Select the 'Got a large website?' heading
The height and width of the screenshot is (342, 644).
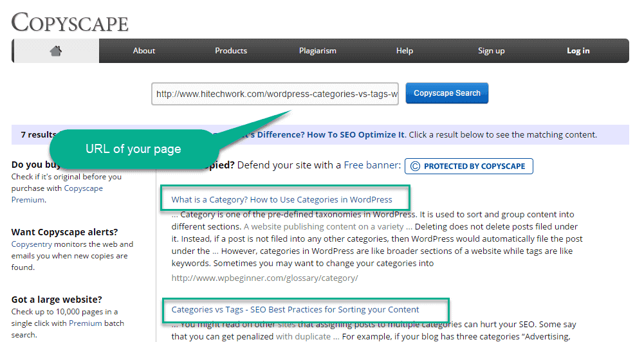[x=57, y=300]
